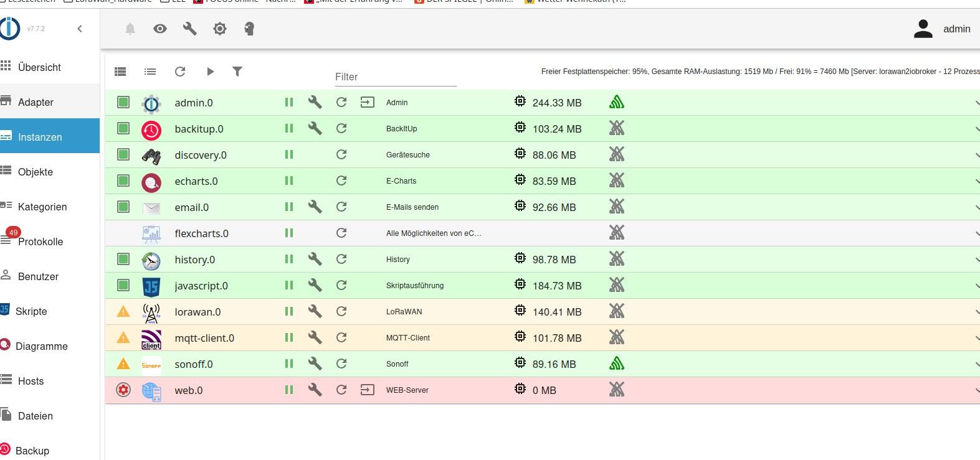Expand the web.0 row details
Image resolution: width=980 pixels, height=460 pixels.
point(976,390)
